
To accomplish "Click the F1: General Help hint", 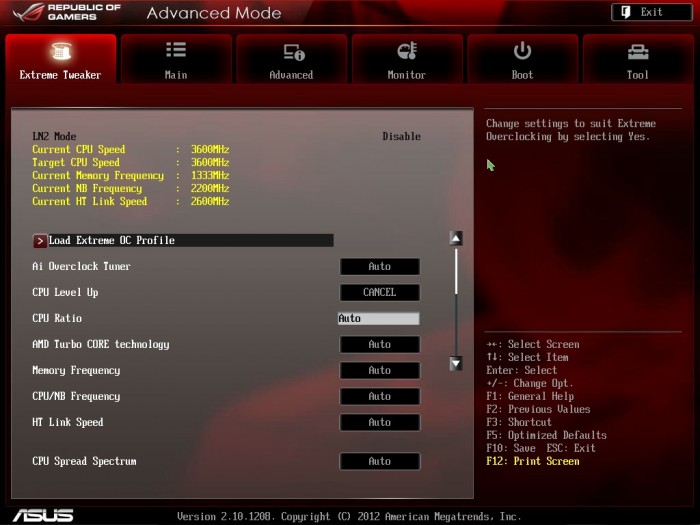I will tap(530, 396).
